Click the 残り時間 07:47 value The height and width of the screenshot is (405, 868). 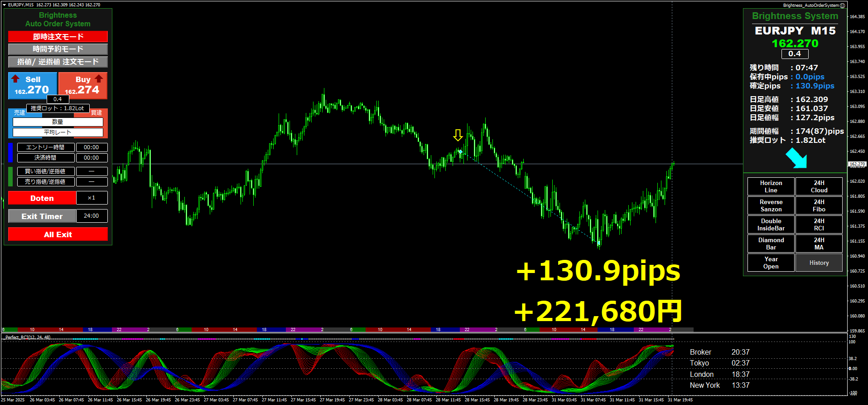[x=807, y=68]
